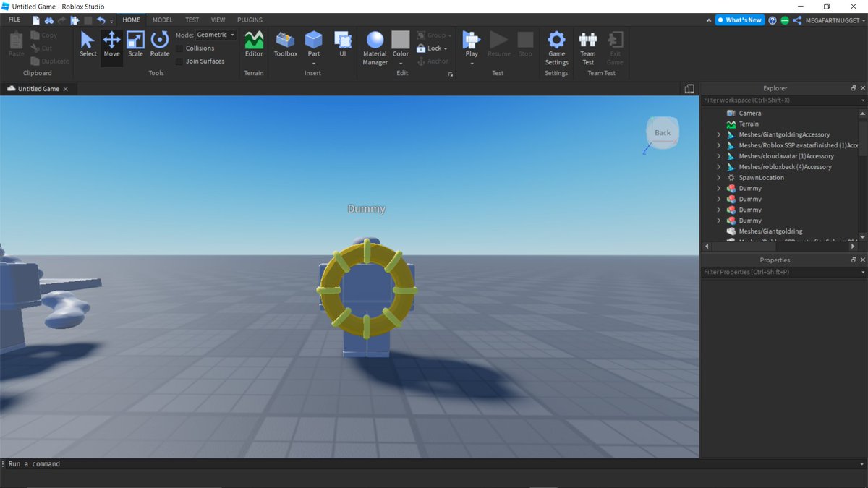Activate the Scale tool
This screenshot has height=488, width=868.
click(135, 45)
